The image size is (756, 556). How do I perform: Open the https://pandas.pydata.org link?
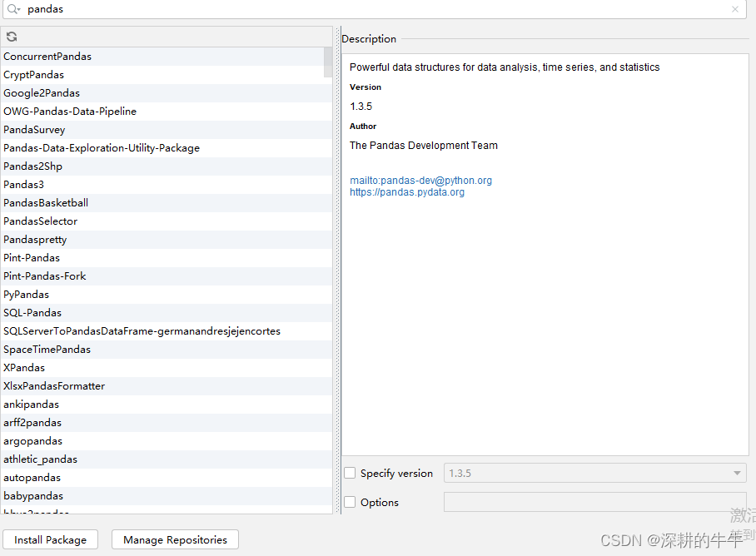click(407, 191)
